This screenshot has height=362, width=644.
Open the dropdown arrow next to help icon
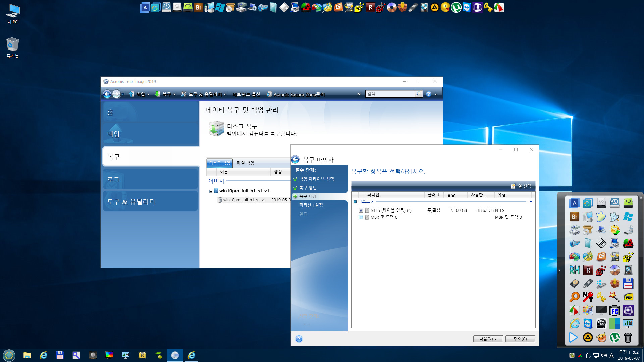click(436, 94)
